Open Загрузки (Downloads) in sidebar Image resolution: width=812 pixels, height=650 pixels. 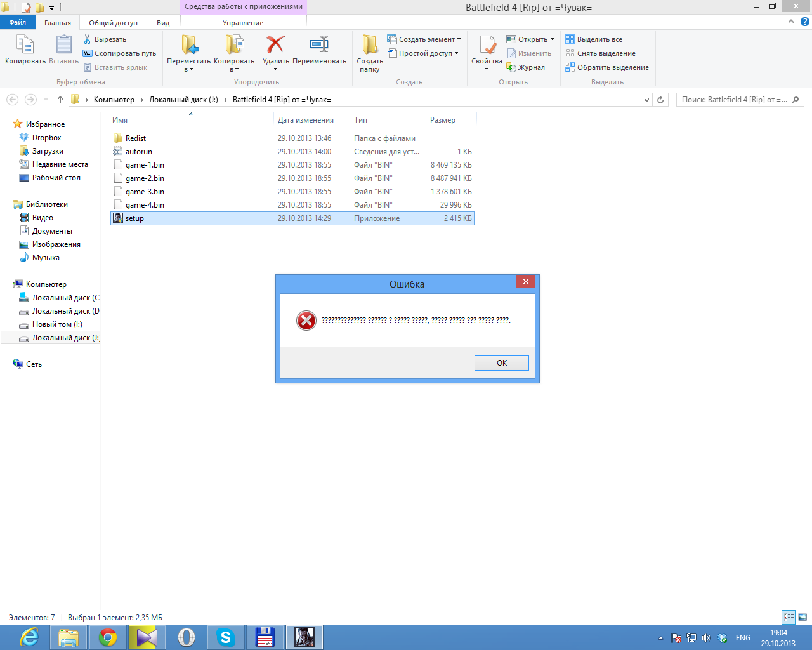(48, 151)
